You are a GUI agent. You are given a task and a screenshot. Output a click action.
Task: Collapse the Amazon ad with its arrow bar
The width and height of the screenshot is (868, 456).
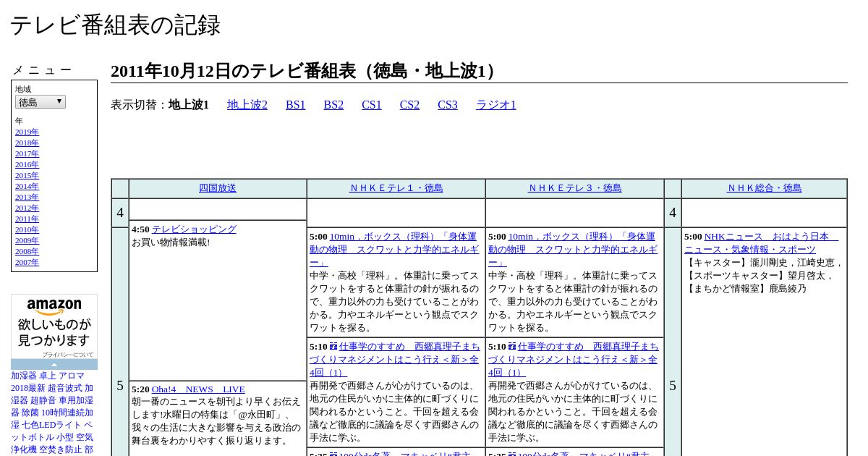pyautogui.click(x=54, y=364)
